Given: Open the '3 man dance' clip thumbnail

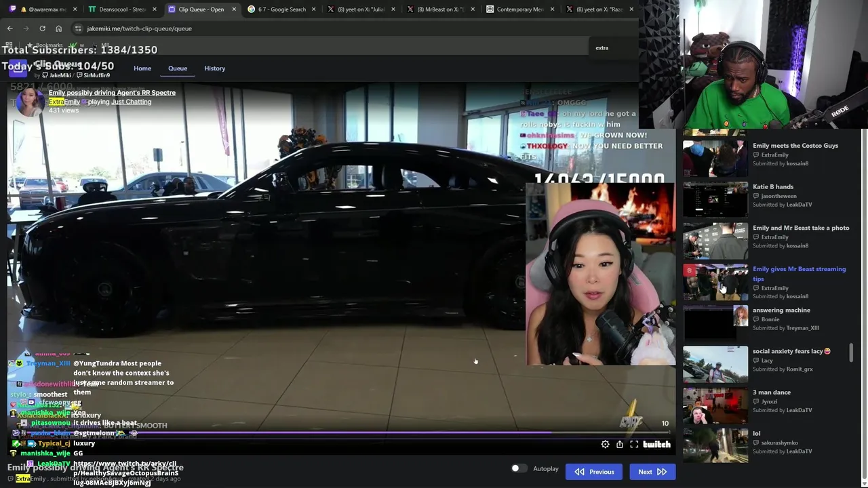Looking at the screenshot, I should click(x=715, y=405).
